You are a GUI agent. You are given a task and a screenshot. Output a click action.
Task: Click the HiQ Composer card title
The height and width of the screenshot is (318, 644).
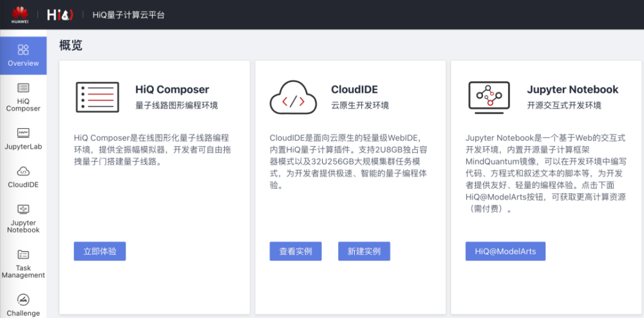[172, 89]
